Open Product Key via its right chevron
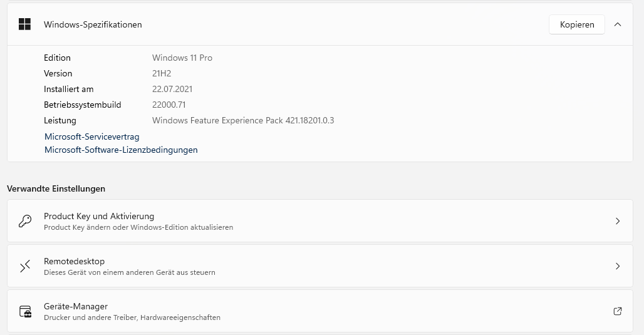Image resolution: width=644 pixels, height=335 pixels. (617, 221)
